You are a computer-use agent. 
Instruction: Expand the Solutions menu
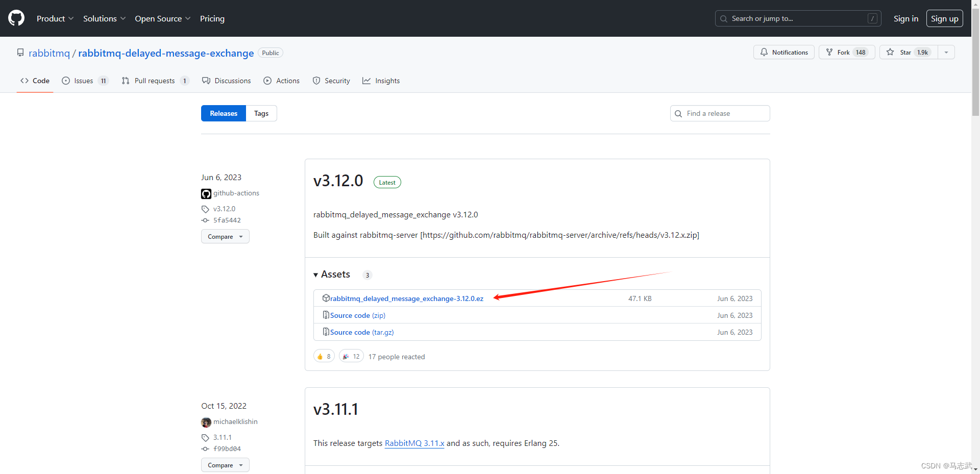[x=104, y=18]
